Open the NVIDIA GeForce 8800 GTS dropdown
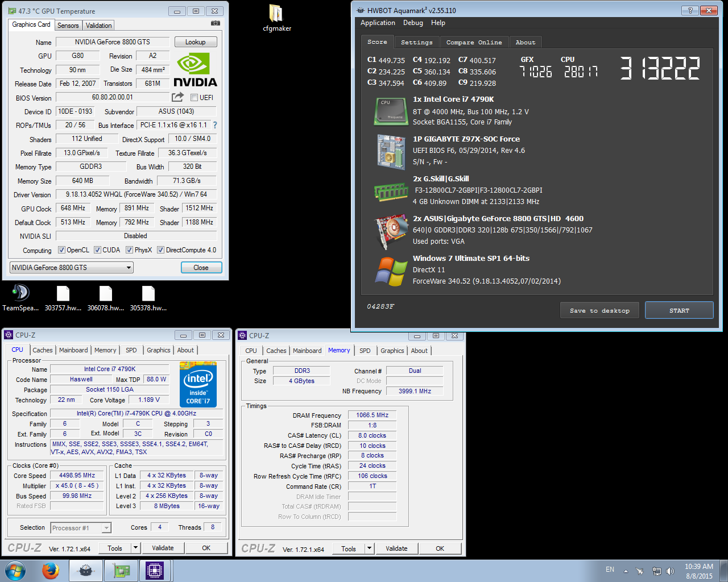 click(x=72, y=268)
